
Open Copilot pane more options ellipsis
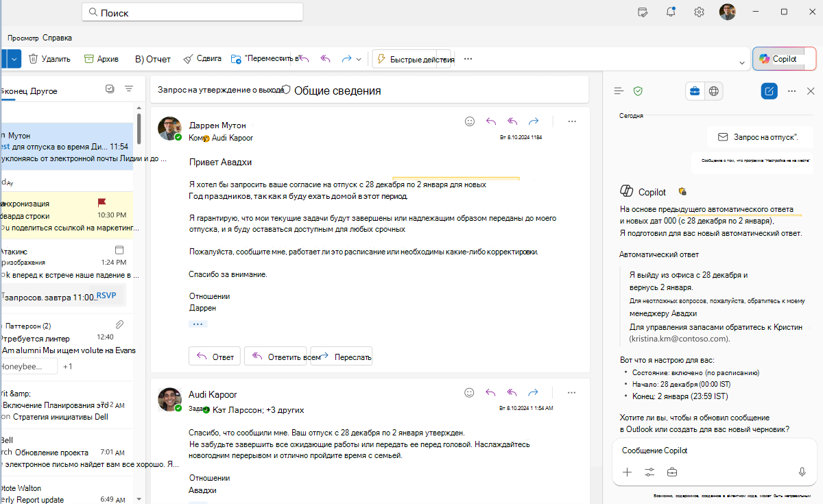pyautogui.click(x=791, y=91)
